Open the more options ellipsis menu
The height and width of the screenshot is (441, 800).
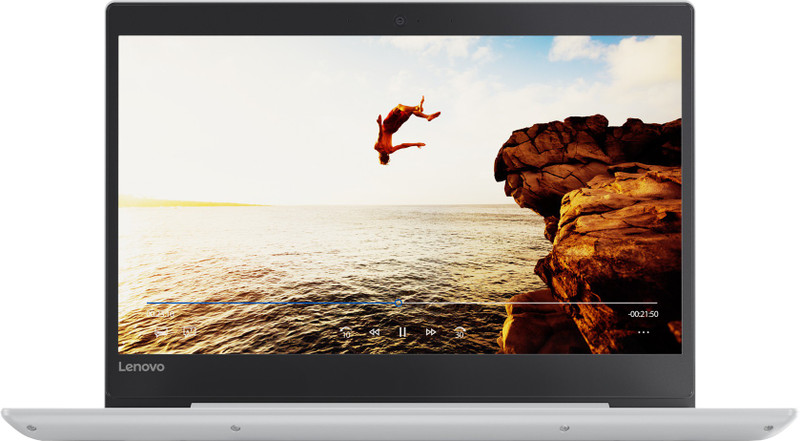pyautogui.click(x=643, y=331)
